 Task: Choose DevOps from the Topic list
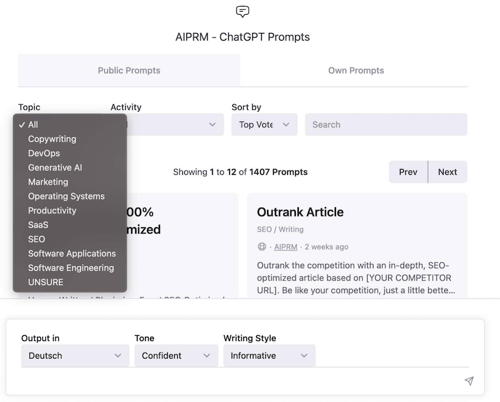click(70, 153)
